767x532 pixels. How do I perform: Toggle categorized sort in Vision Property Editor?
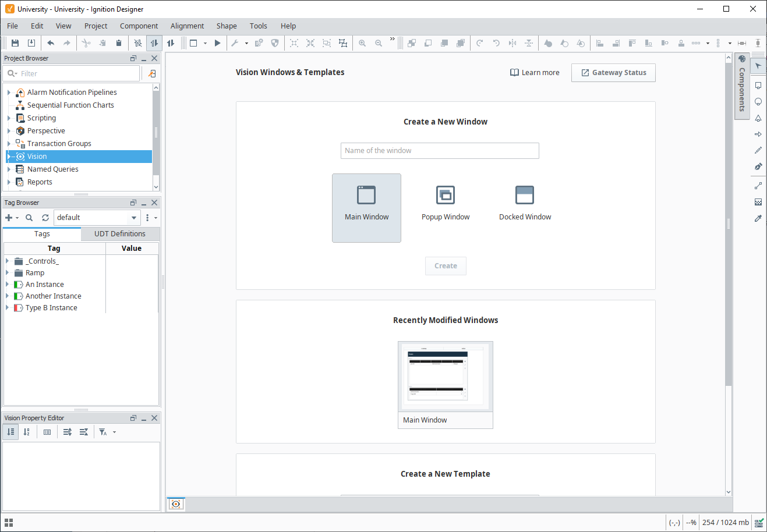[x=10, y=432]
